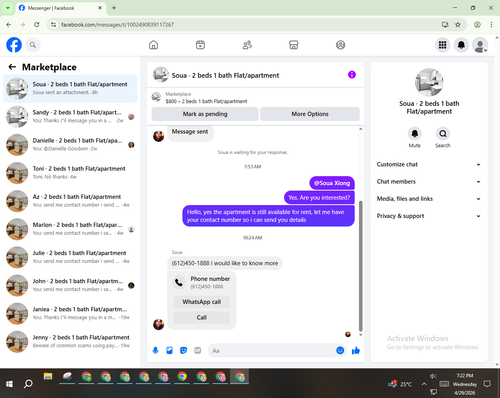The height and width of the screenshot is (398, 500).
Task: Expand Chat members section
Action: pyautogui.click(x=429, y=182)
